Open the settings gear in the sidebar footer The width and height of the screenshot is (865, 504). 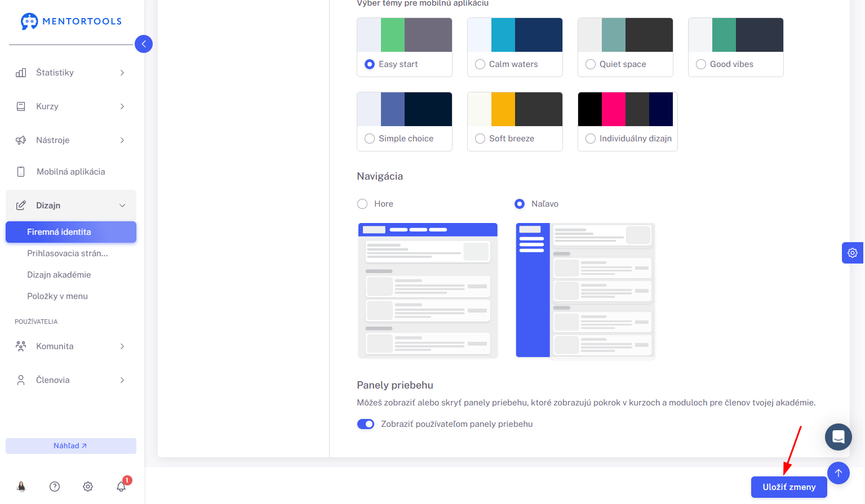pyautogui.click(x=88, y=487)
